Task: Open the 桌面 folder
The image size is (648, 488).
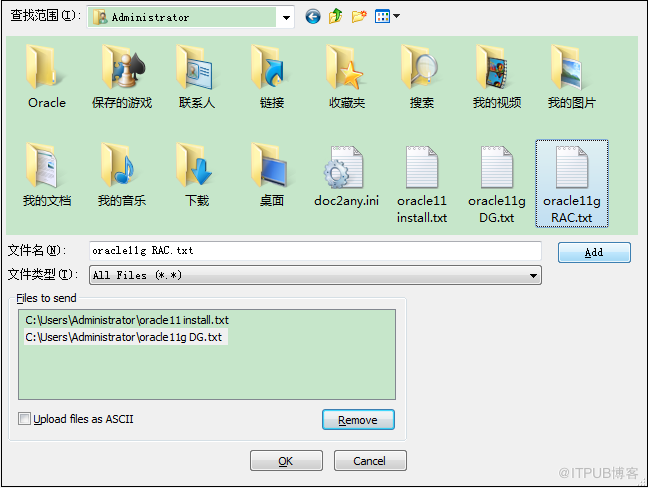Action: 272,175
